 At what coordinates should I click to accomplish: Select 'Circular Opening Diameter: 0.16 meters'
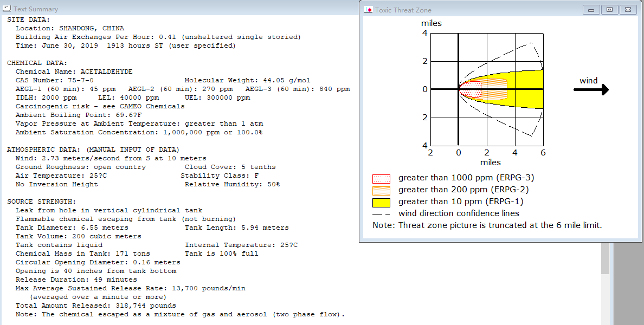(98, 262)
